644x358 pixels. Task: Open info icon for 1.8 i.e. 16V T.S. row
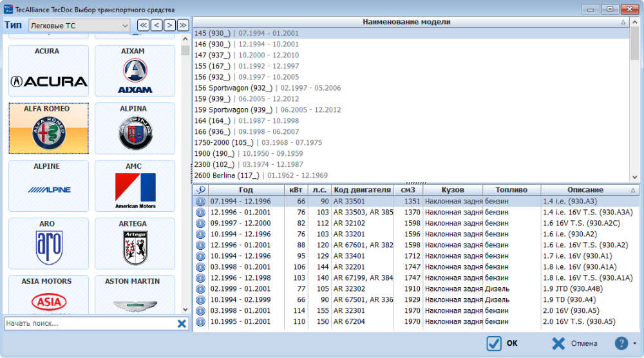click(200, 278)
